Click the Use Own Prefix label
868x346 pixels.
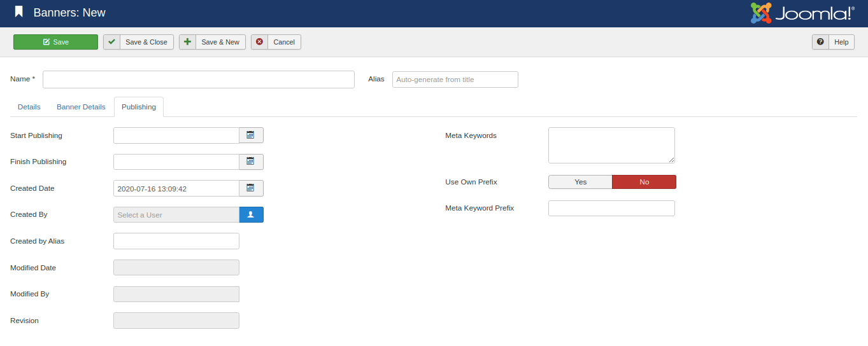[x=471, y=182]
